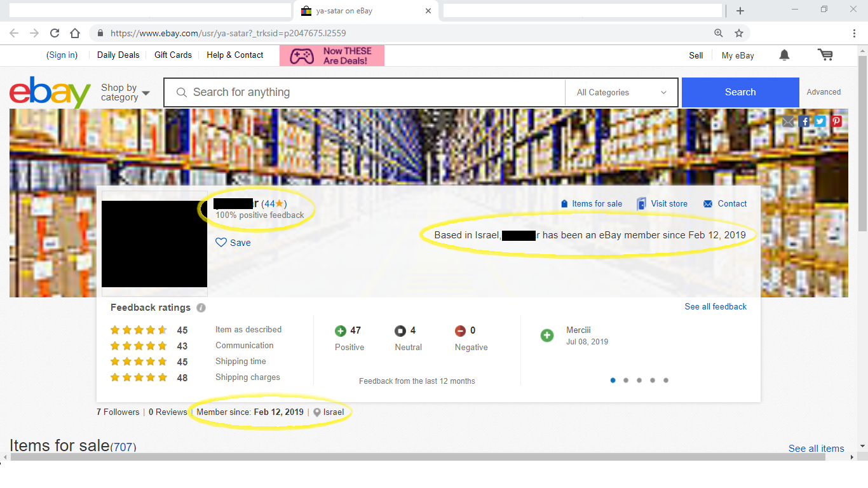
Task: Share profile via Facebook icon
Action: 805,121
